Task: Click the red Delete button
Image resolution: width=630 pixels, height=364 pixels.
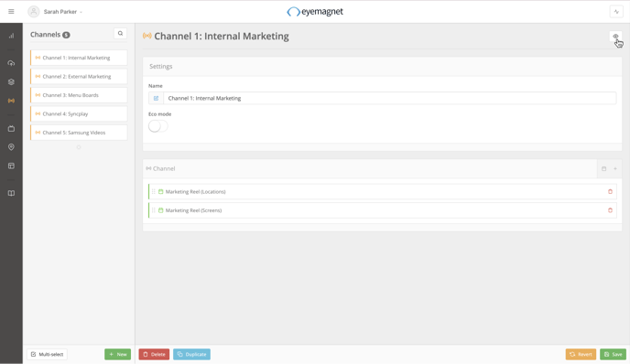Action: tap(154, 354)
